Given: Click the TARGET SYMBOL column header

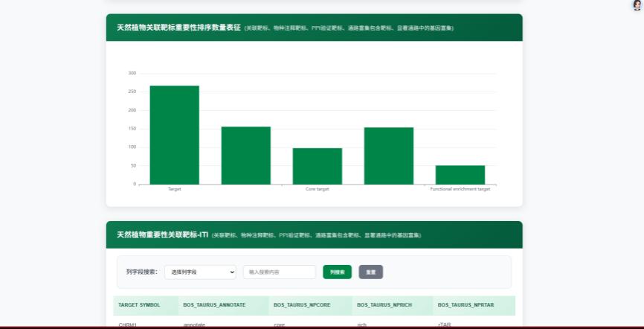Looking at the screenshot, I should tap(139, 305).
